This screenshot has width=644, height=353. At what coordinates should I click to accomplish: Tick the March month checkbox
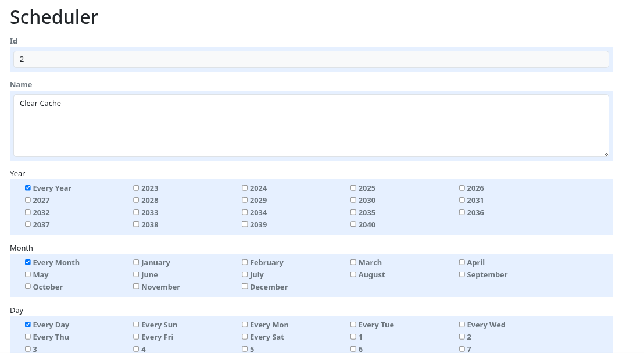(353, 262)
